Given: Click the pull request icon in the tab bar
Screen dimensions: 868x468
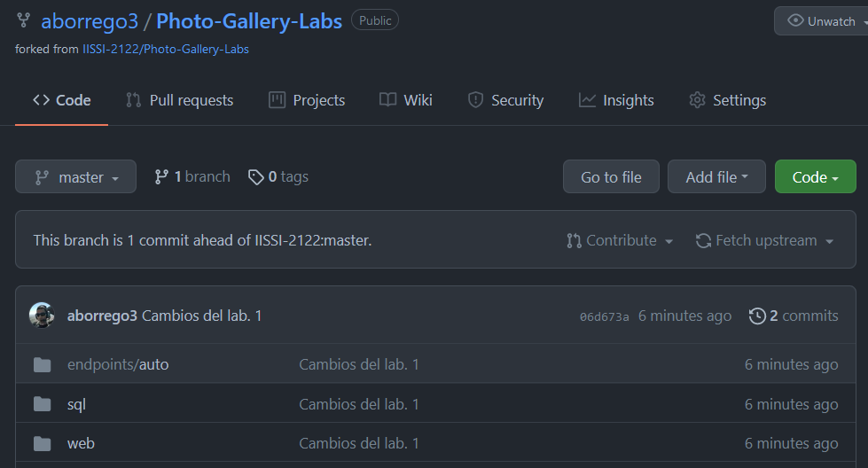Looking at the screenshot, I should pyautogui.click(x=133, y=100).
